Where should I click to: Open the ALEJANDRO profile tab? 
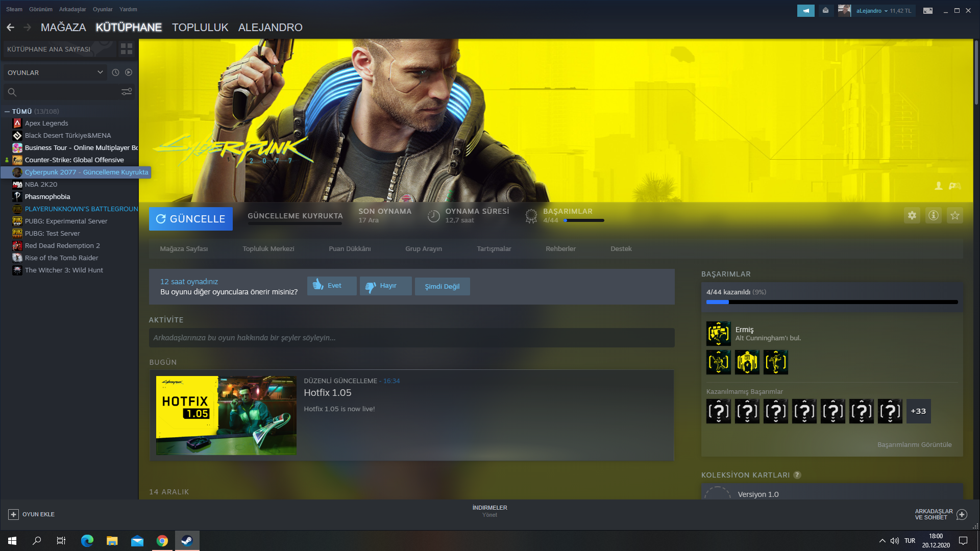click(271, 28)
